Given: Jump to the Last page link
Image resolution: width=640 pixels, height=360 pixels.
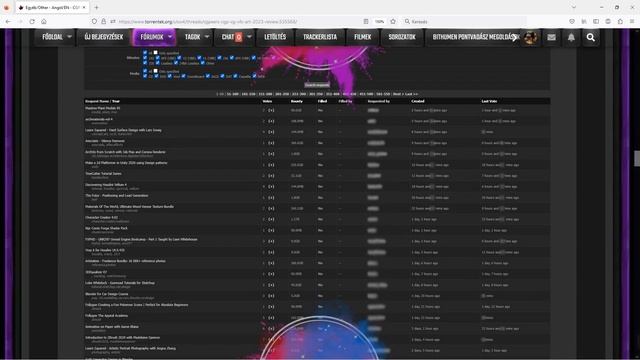Looking at the screenshot, I should [x=412, y=94].
